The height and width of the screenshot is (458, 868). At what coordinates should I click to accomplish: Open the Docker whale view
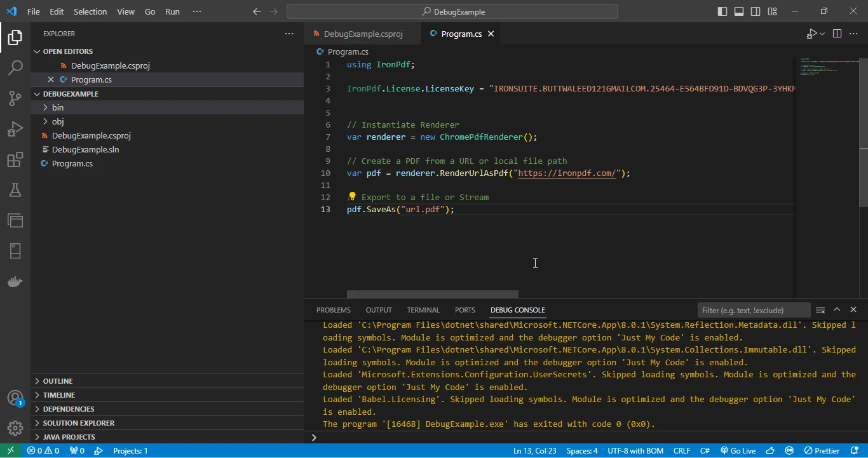coord(15,281)
